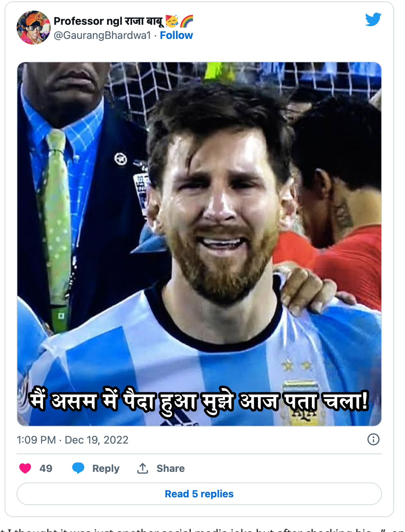The width and height of the screenshot is (405, 532).
Task: Open the @GaurangBhardwa1 handle link
Action: tap(102, 35)
